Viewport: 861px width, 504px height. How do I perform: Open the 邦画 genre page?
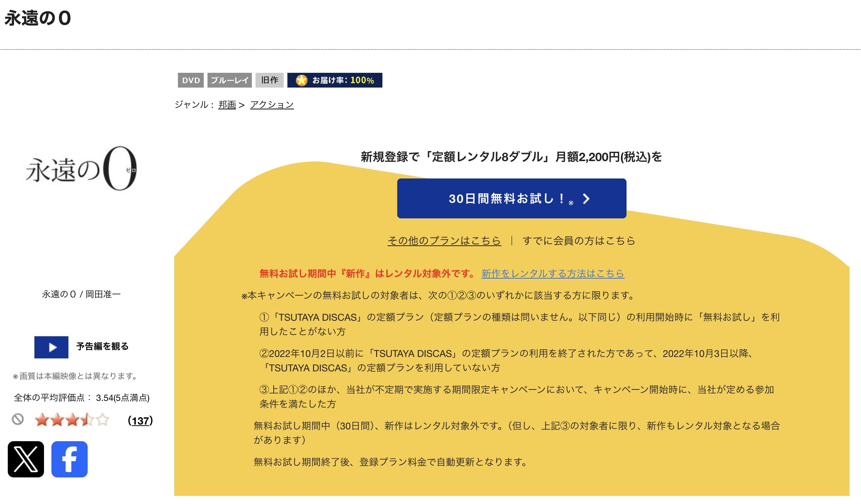[227, 105]
